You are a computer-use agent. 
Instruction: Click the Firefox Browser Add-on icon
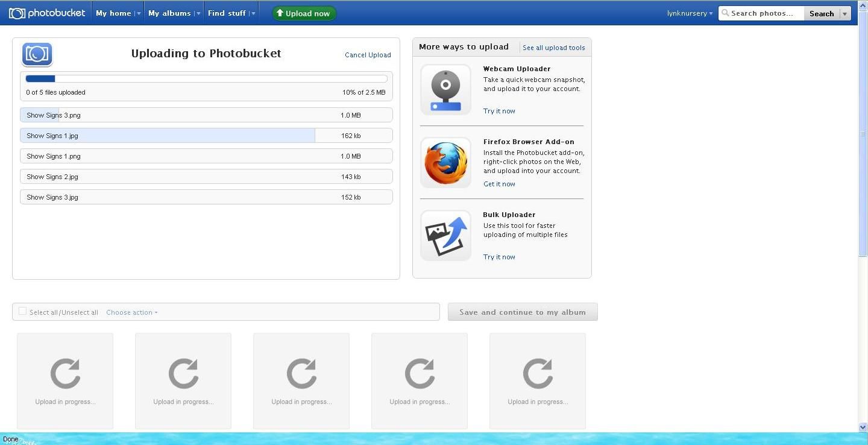click(x=445, y=163)
